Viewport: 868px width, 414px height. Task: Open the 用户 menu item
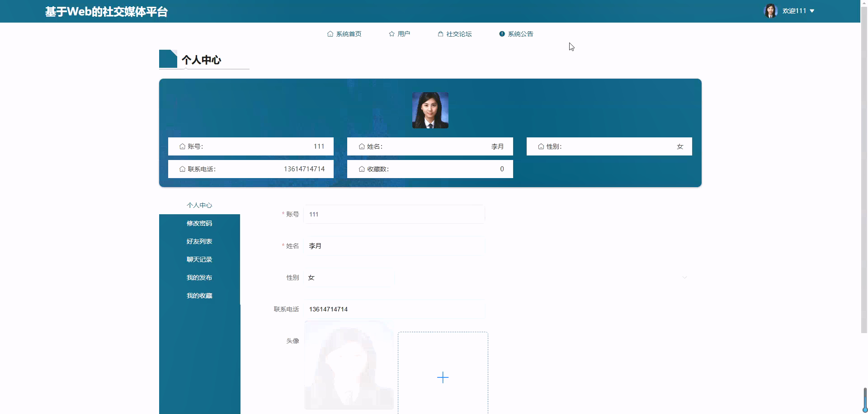coord(400,34)
